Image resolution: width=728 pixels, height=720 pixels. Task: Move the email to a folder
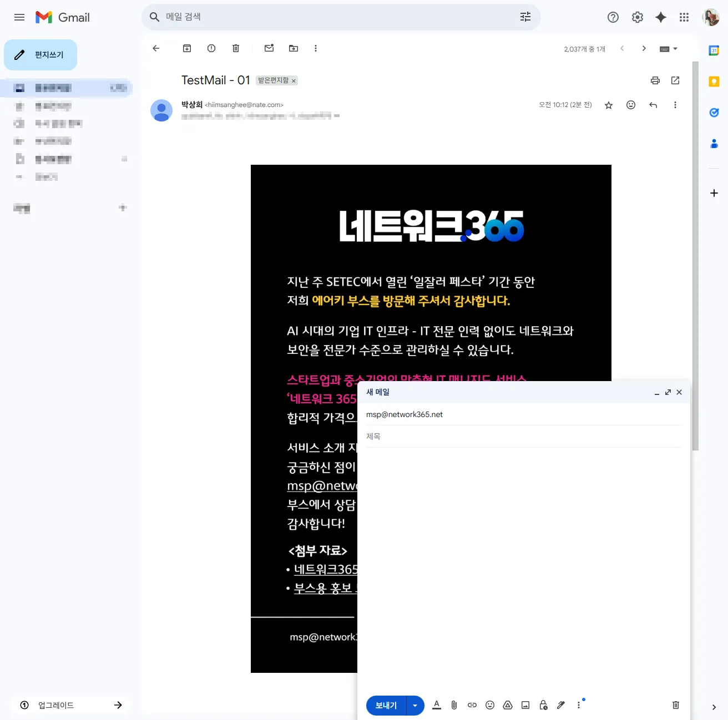click(x=294, y=48)
